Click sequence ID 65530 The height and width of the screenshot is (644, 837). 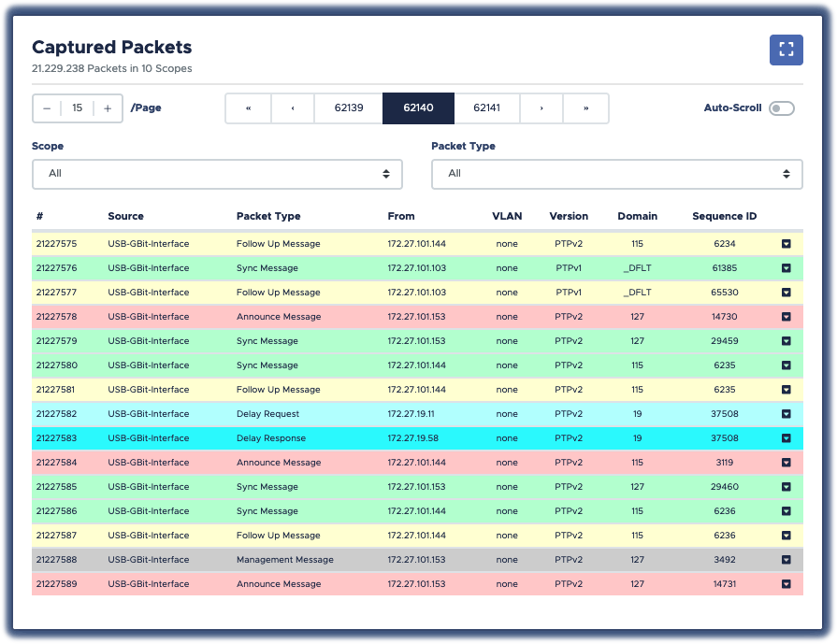[x=725, y=293]
